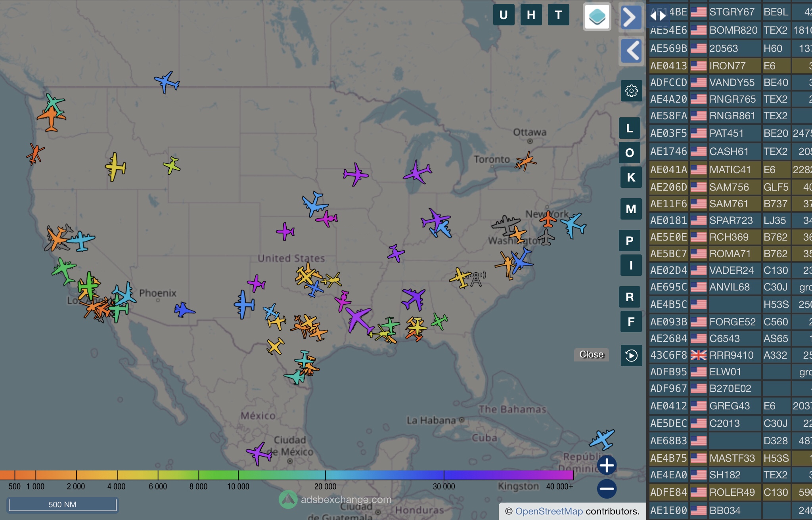This screenshot has height=520, width=812.
Task: Zoom in with the plus button
Action: (607, 465)
